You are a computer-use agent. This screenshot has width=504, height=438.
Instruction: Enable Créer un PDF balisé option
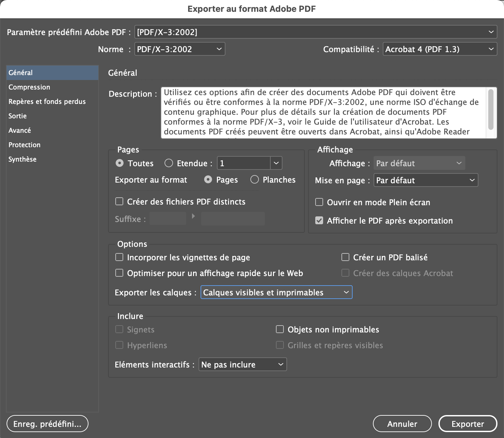click(x=345, y=257)
